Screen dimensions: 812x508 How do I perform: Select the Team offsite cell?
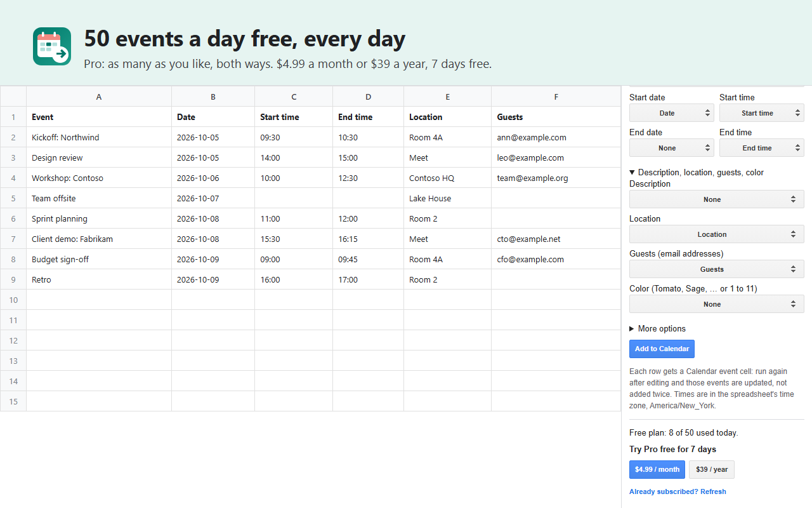[99, 198]
